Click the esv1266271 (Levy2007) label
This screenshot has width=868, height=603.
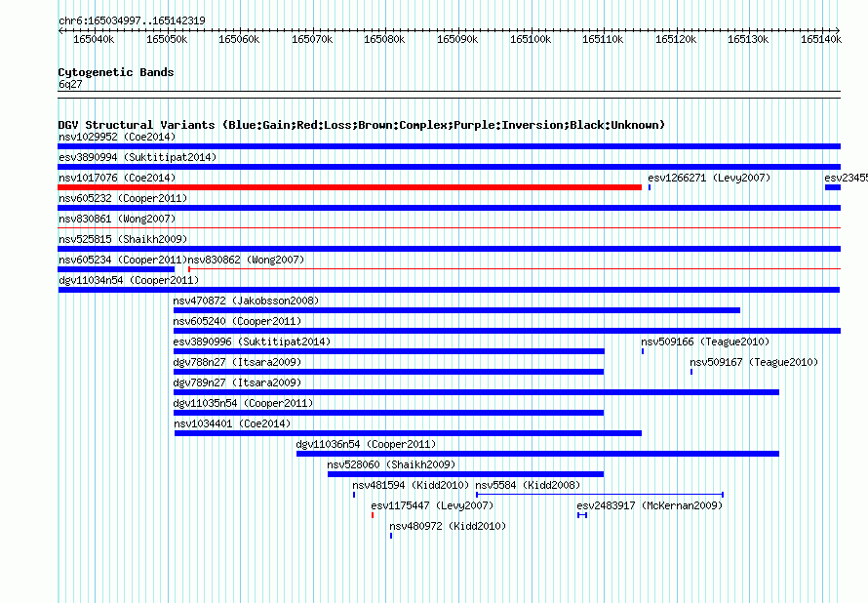(x=709, y=178)
